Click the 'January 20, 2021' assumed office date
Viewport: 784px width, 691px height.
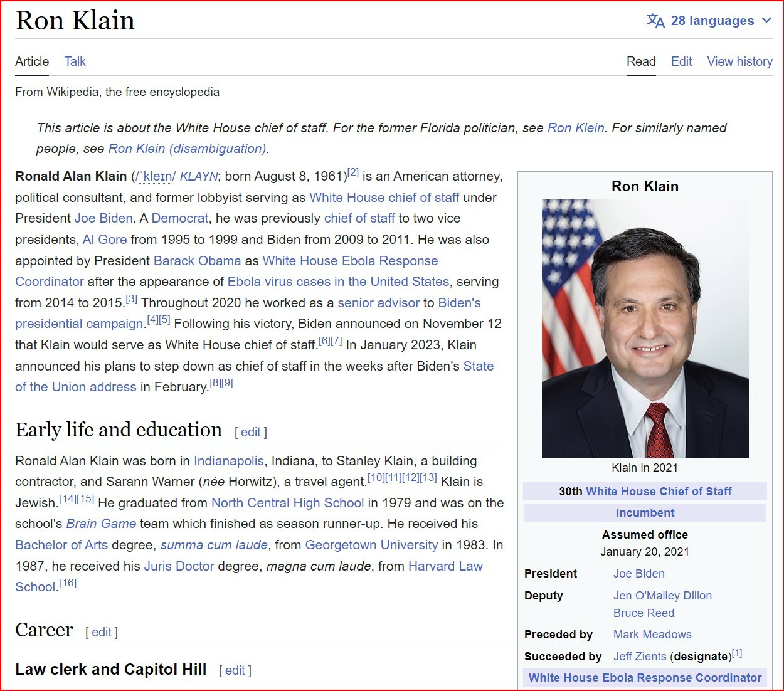pyautogui.click(x=645, y=552)
